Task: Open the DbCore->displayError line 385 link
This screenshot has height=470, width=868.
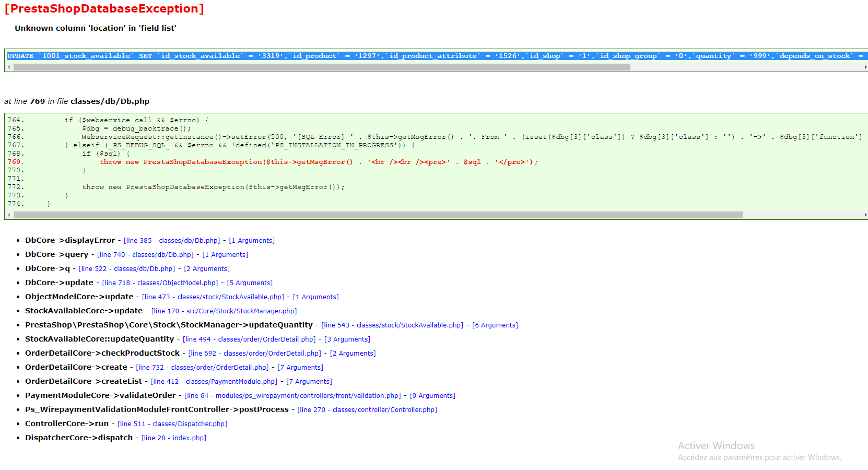Action: coord(172,241)
